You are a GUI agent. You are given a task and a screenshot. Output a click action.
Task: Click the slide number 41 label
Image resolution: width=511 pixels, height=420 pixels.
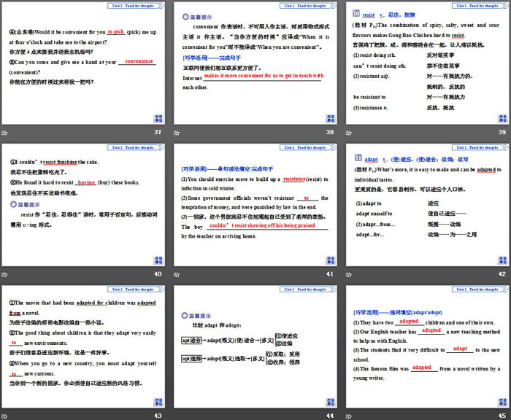click(329, 274)
